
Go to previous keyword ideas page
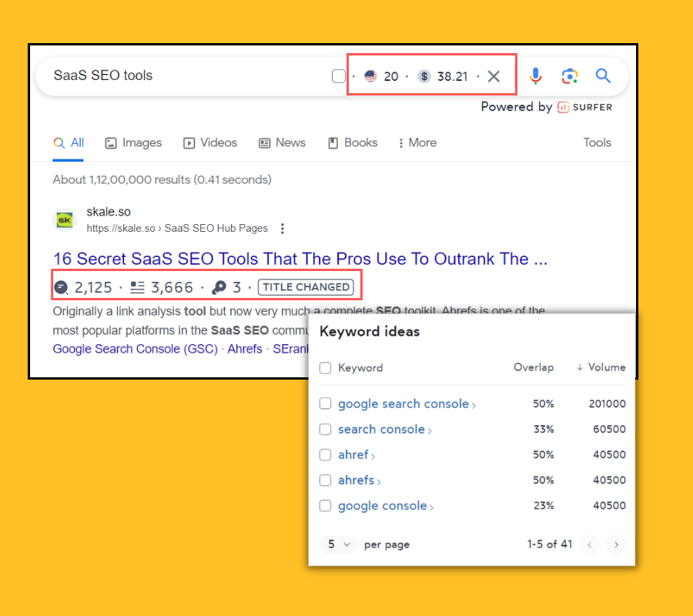click(590, 544)
